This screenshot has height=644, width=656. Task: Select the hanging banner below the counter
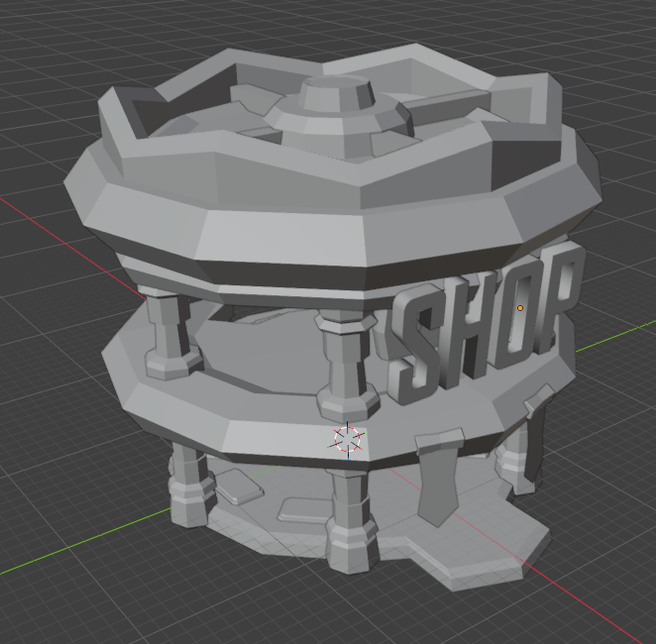coord(439,477)
